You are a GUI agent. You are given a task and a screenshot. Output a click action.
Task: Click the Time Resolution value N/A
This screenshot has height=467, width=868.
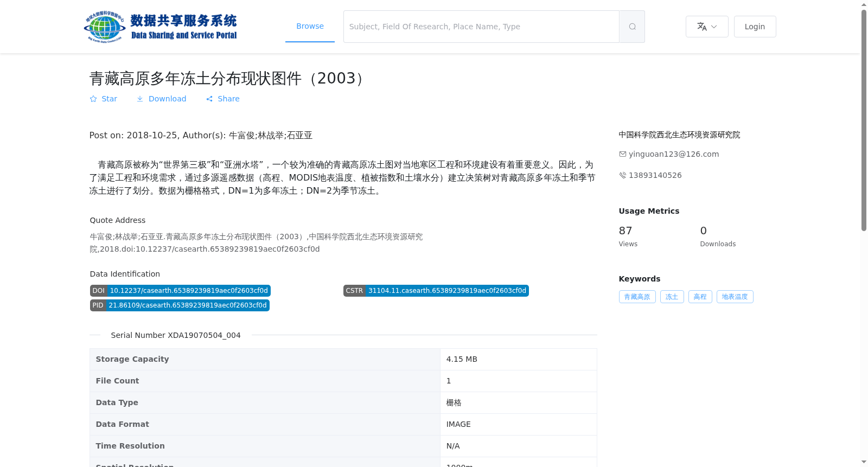point(453,446)
